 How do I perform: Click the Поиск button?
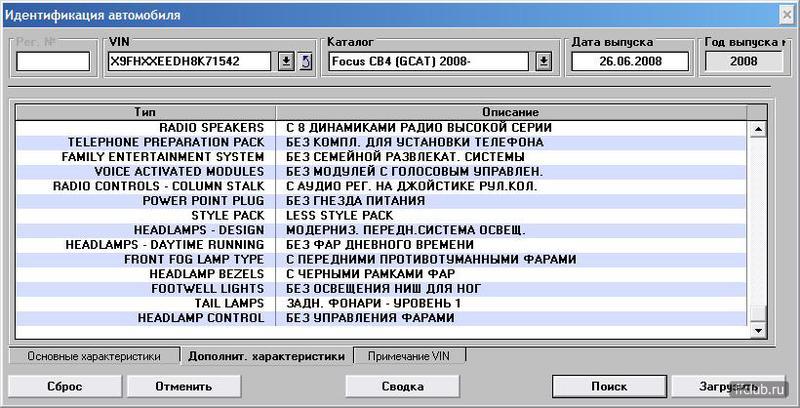coord(609,387)
